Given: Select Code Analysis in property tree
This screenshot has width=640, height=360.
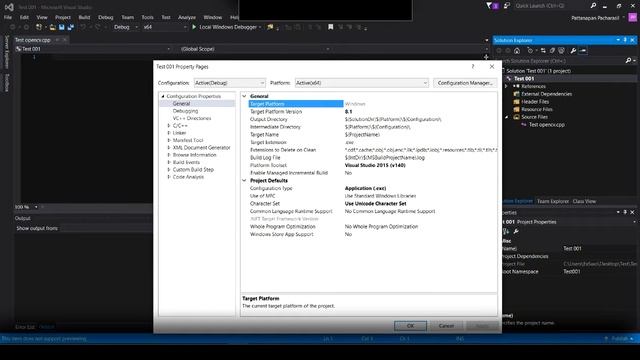Looking at the screenshot, I should (188, 177).
